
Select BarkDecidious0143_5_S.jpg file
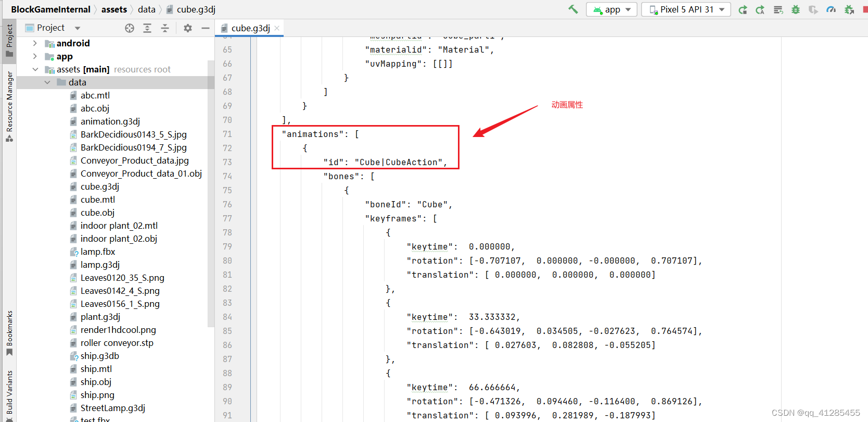[x=134, y=134]
